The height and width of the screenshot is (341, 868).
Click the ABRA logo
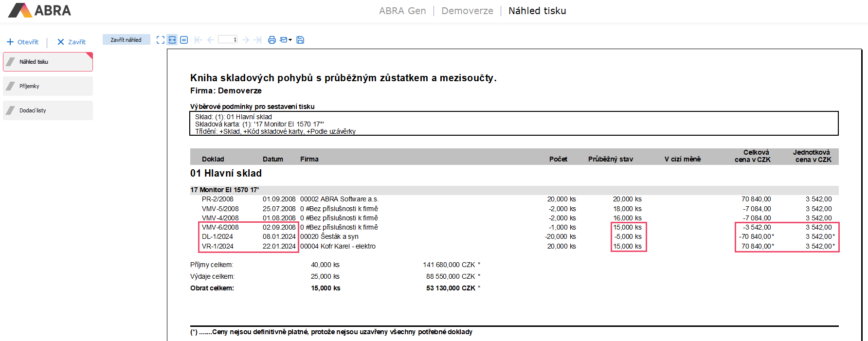point(40,10)
